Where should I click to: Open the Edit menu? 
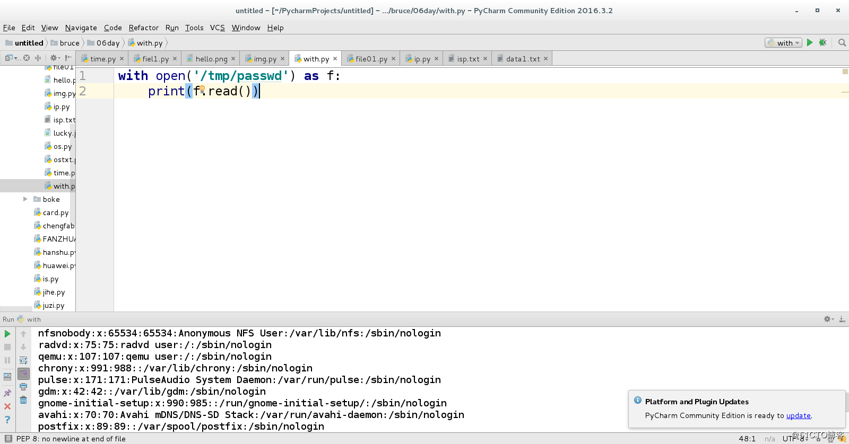28,28
